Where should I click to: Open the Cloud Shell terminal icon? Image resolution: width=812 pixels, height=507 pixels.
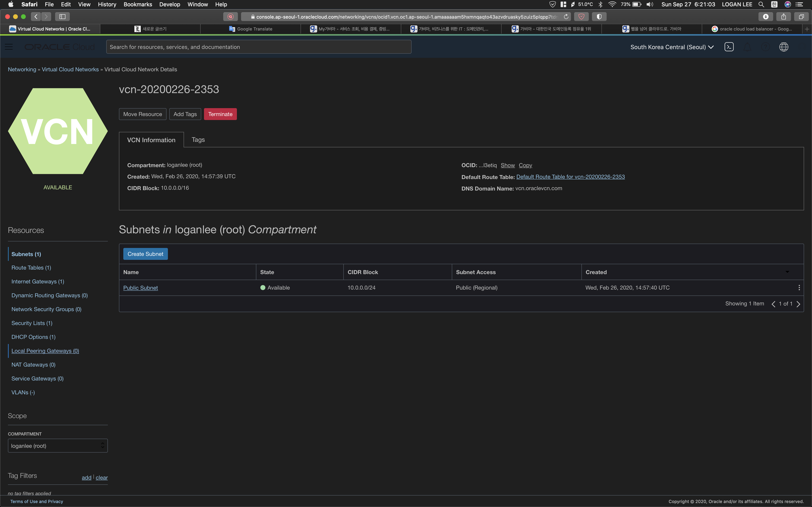coord(729,47)
